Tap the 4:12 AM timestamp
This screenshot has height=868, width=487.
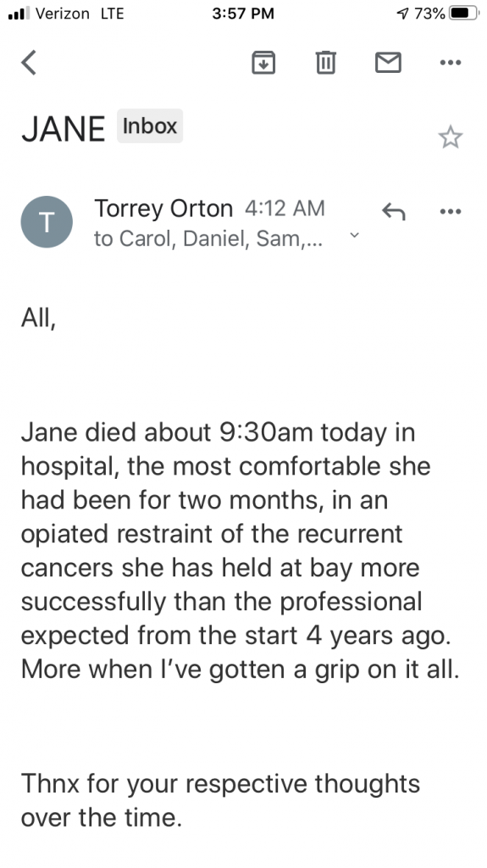(285, 209)
